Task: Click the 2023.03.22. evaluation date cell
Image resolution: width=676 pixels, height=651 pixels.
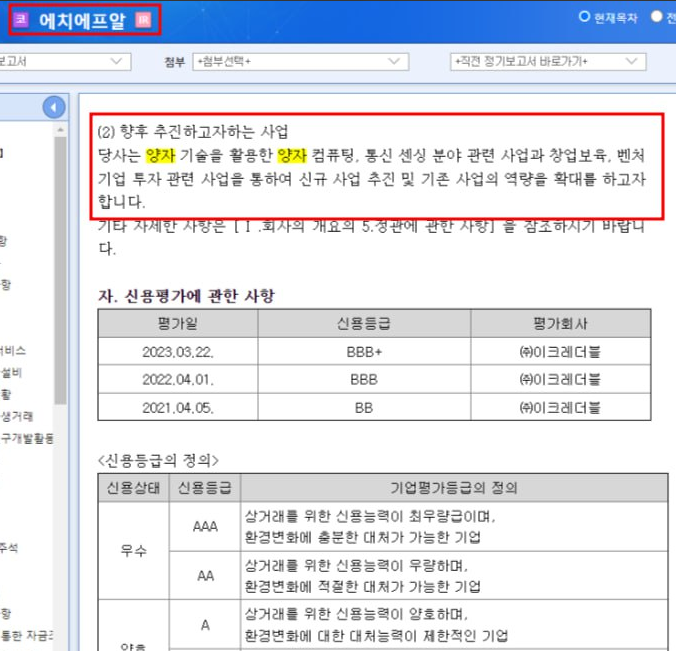Action: pos(178,352)
